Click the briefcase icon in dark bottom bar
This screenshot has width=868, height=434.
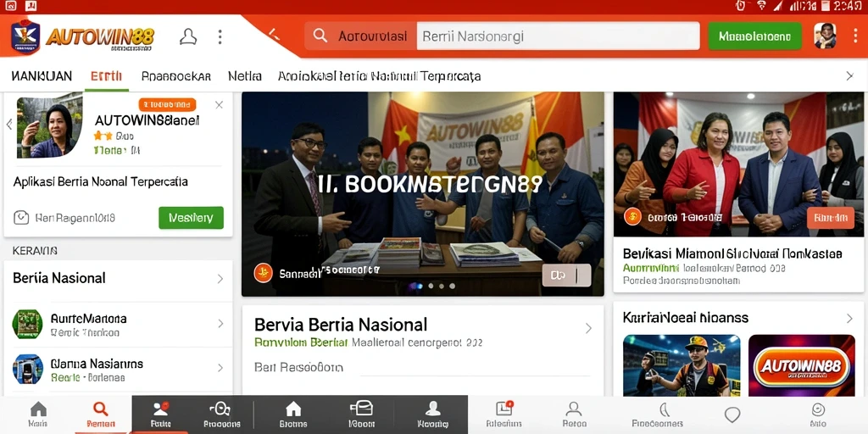361,409
